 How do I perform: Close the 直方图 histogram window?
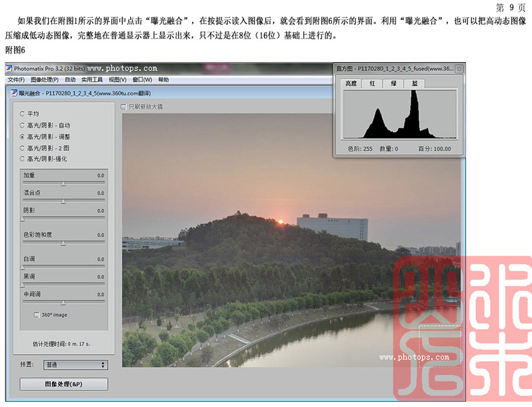[x=459, y=69]
